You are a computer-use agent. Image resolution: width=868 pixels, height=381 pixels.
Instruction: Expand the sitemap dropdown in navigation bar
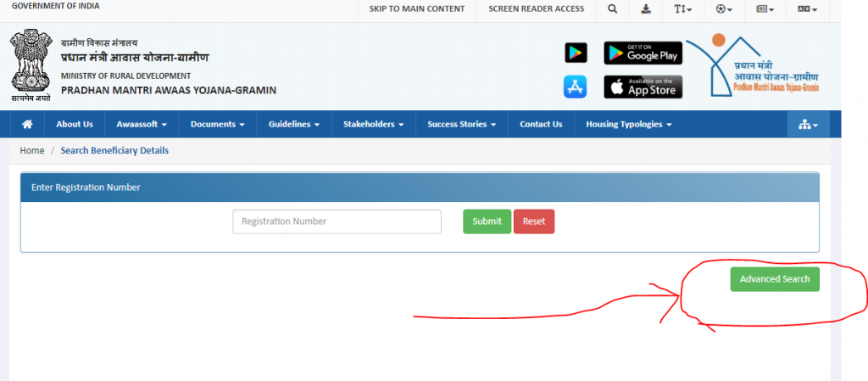point(808,125)
